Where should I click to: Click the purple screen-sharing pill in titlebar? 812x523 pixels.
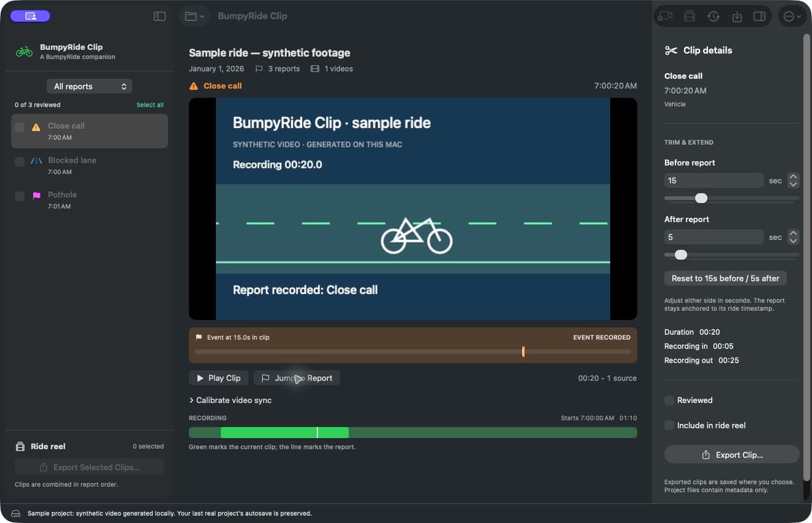point(30,16)
